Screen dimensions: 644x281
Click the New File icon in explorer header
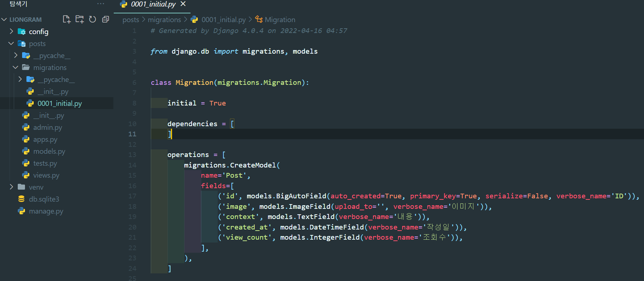[66, 19]
